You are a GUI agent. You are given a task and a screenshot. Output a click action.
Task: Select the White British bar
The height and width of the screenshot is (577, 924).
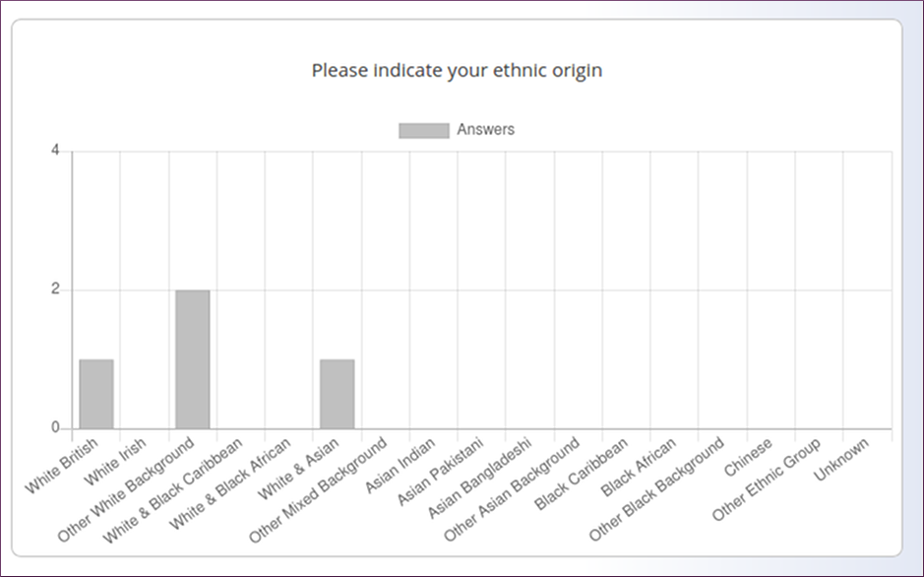96,394
